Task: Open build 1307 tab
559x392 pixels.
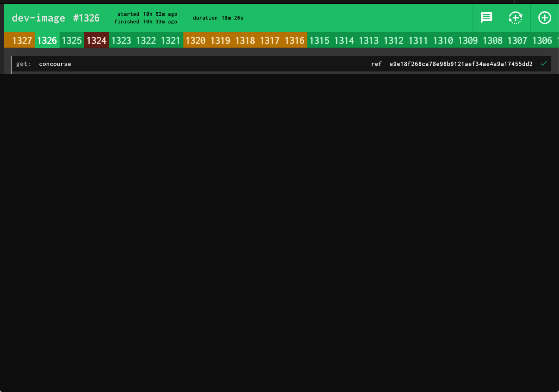Action: click(517, 40)
